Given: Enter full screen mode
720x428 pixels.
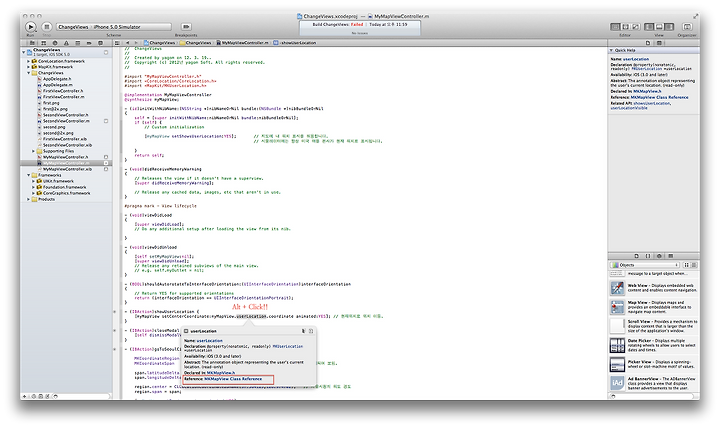Looking at the screenshot, I should tap(696, 16).
